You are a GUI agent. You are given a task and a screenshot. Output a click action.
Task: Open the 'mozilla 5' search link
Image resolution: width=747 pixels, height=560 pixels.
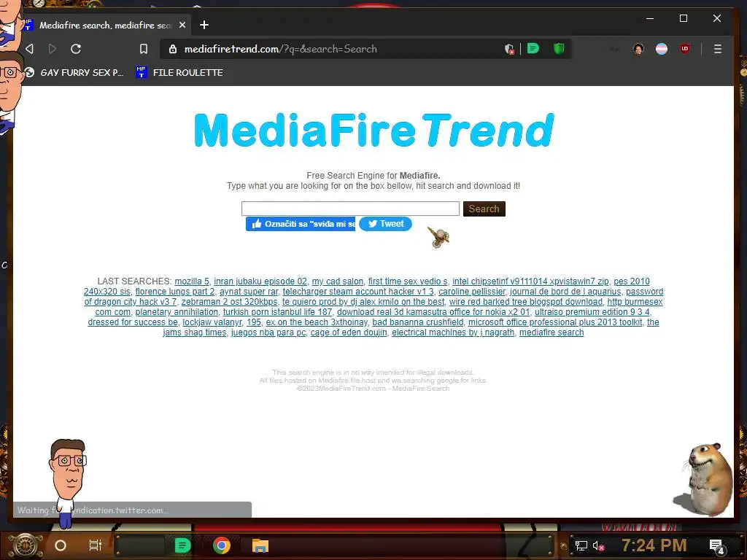tap(192, 281)
